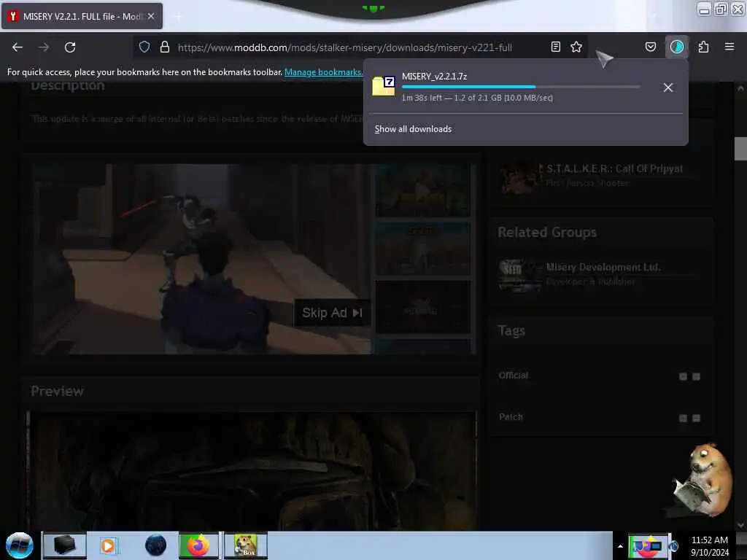Open the tracking protection shield icon
This screenshot has height=560, width=747.
pos(144,47)
